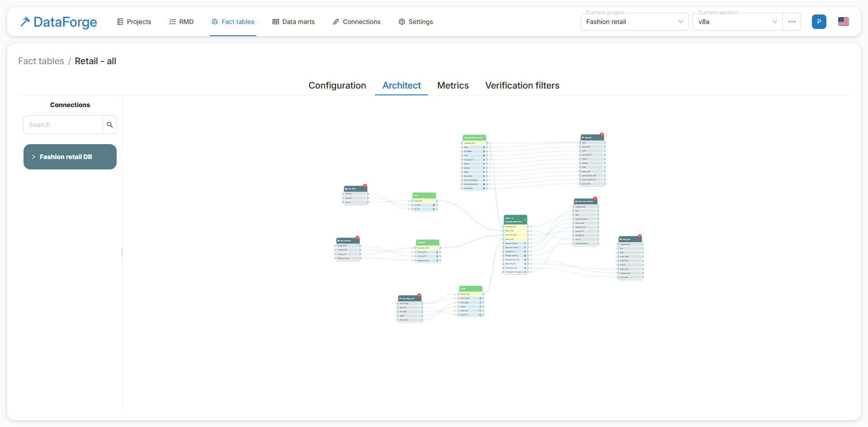The height and width of the screenshot is (427, 868).
Task: Remove the data_plan source table node
Action: 640,236
